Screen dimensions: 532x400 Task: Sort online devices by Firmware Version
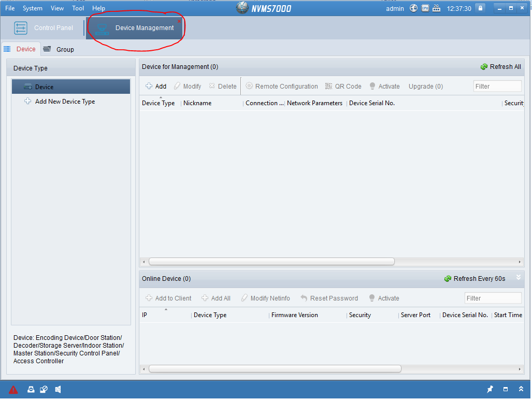click(x=295, y=315)
